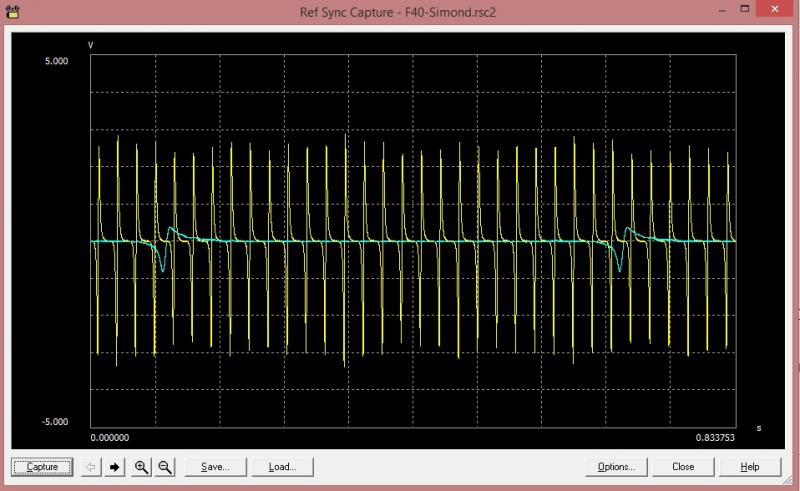Click the 0.833753 end time label
The width and height of the screenshot is (800, 491).
click(x=715, y=438)
